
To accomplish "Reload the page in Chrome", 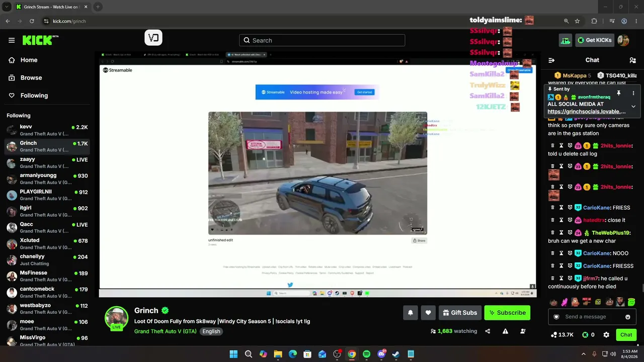I will [32, 21].
